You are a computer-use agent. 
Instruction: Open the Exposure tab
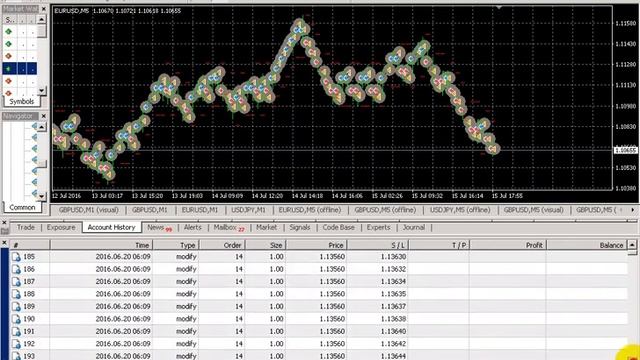coord(61,227)
